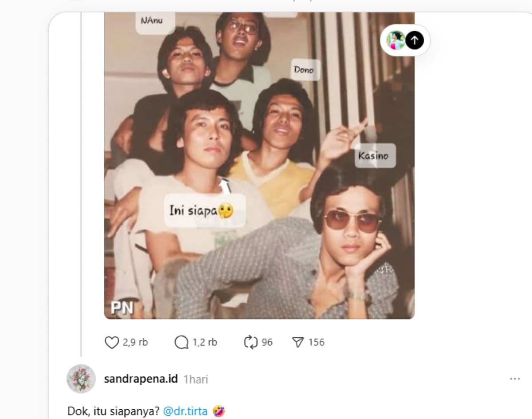Click the circular profile thumbnail near the arrow
Screen dimensions: 532x419
pos(396,40)
